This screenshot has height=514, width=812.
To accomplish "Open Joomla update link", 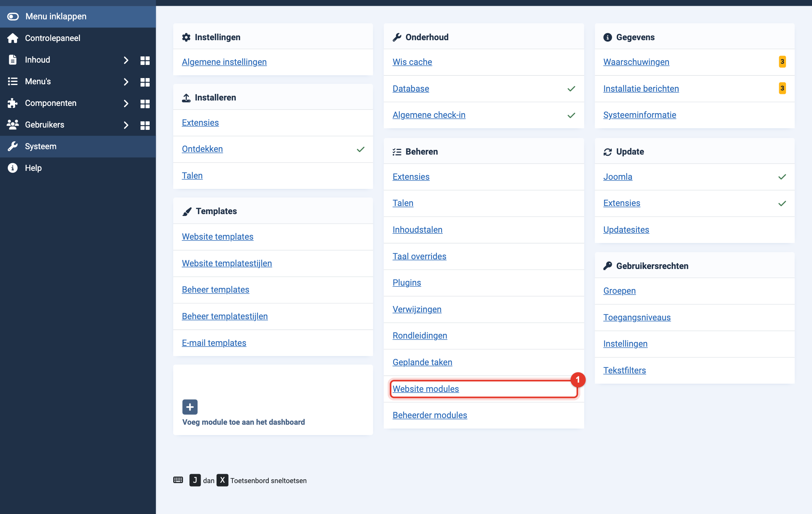I will (x=618, y=177).
